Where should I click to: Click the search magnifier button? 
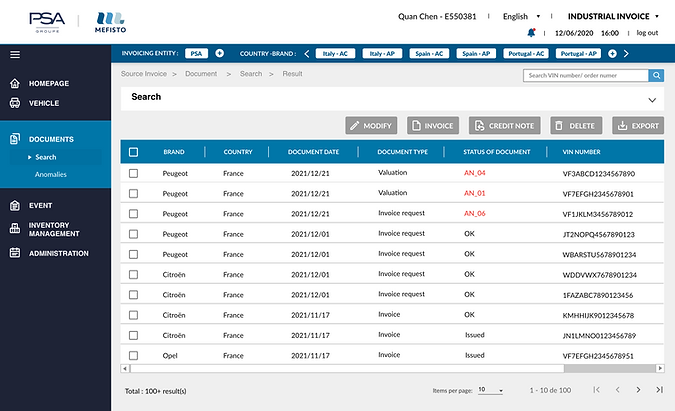click(656, 75)
